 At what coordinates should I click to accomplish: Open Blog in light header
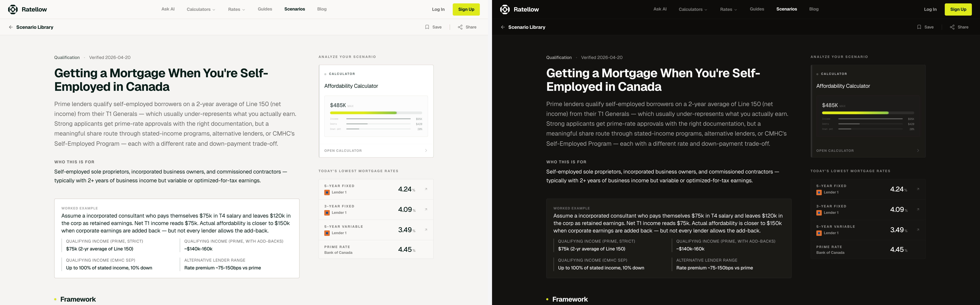point(322,9)
